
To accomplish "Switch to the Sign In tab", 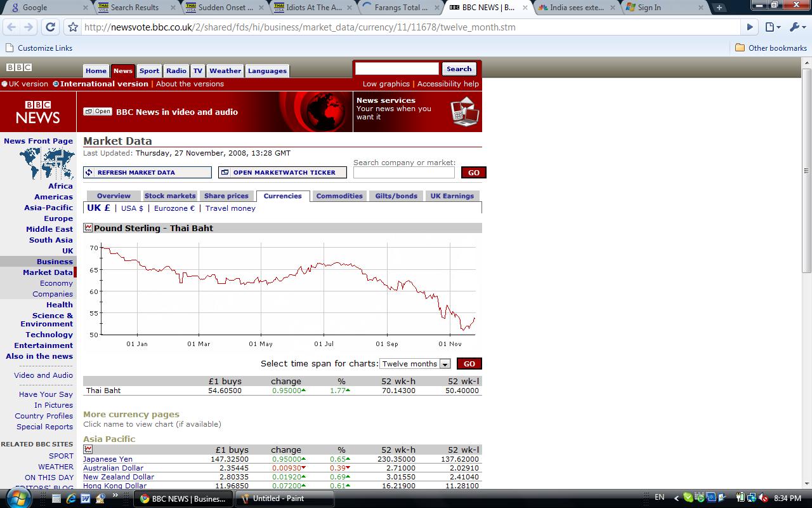I will point(665,8).
